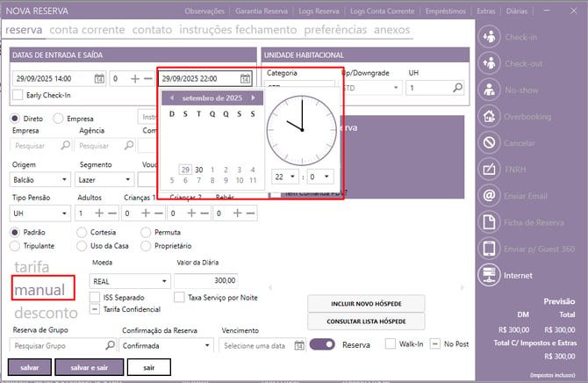This screenshot has width=588, height=383.
Task: Click the Cancelar prohibition icon
Action: point(489,142)
